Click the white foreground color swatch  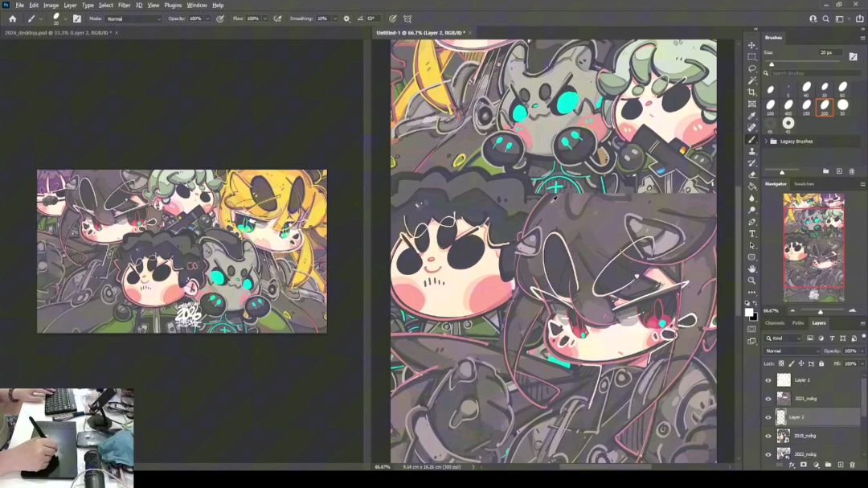[x=749, y=312]
